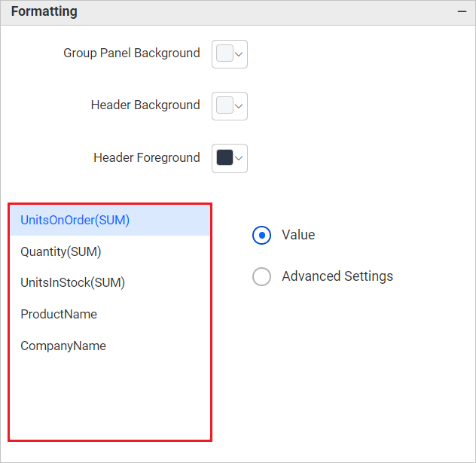Click the 'Group Panel Background' label
The image size is (476, 463).
[x=132, y=53]
